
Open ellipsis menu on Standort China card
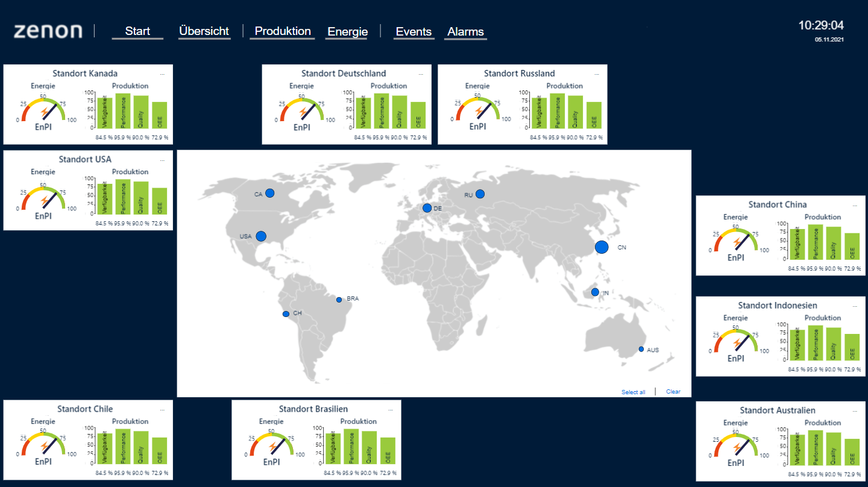[x=854, y=206]
